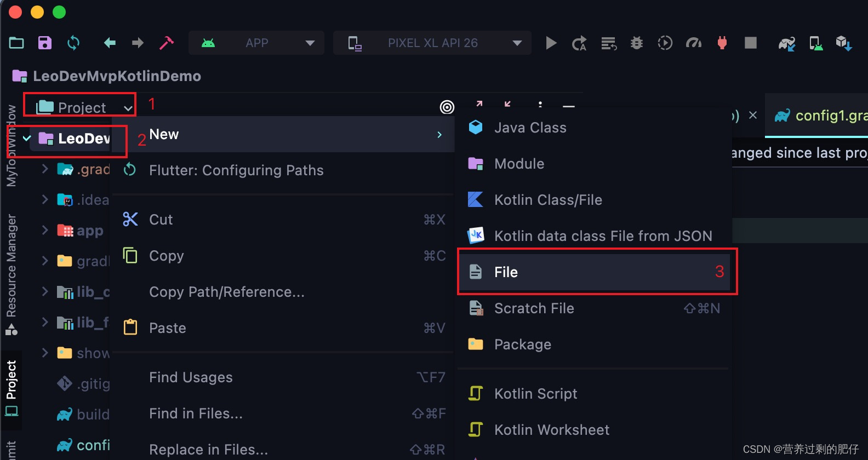Click the Collapse All arrows icon
868x460 pixels.
pos(507,104)
